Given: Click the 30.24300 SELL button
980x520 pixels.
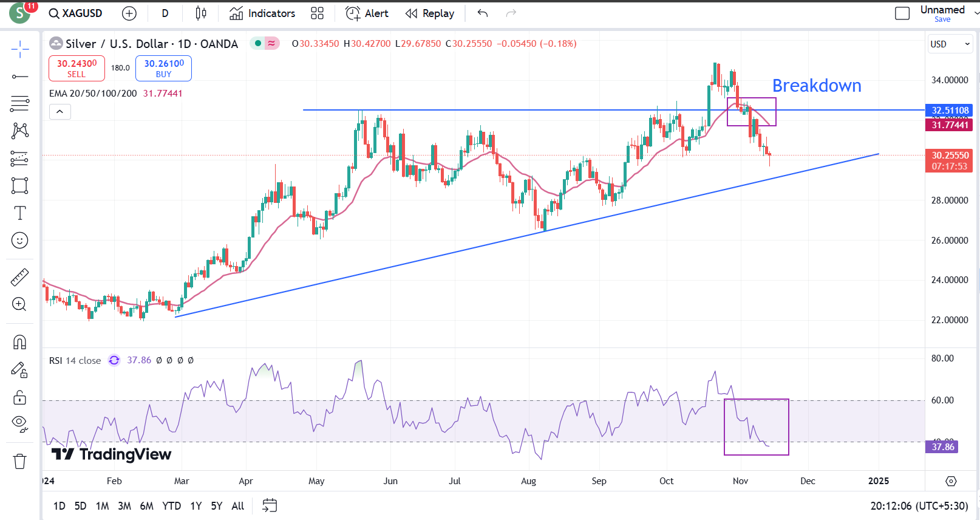Looking at the screenshot, I should (77, 68).
